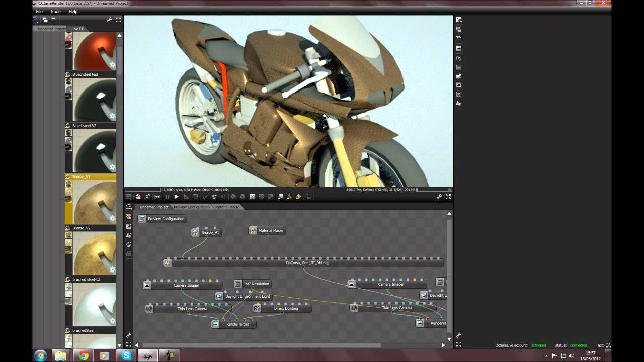Click the 'activated' OctaneLive account status
This screenshot has width=644, height=362.
(x=538, y=345)
